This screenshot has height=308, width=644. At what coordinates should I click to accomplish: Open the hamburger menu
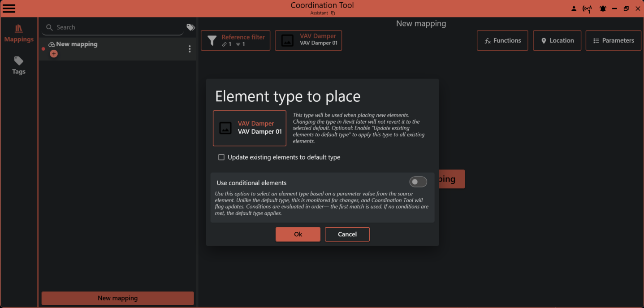pyautogui.click(x=9, y=8)
